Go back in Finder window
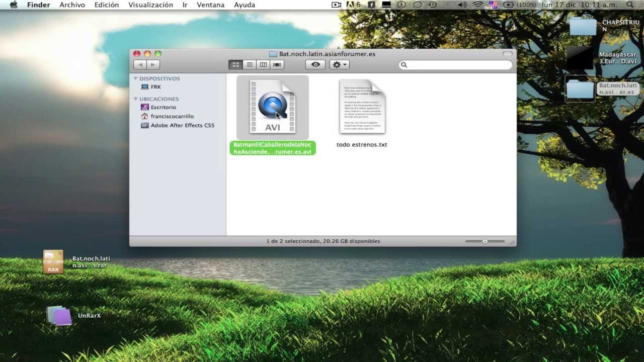 [x=140, y=64]
